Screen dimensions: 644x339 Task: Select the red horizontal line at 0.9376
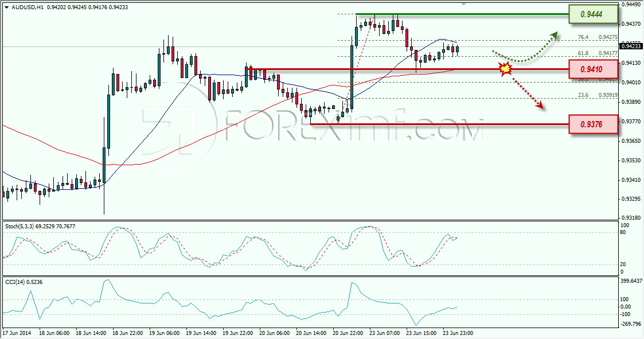439,124
